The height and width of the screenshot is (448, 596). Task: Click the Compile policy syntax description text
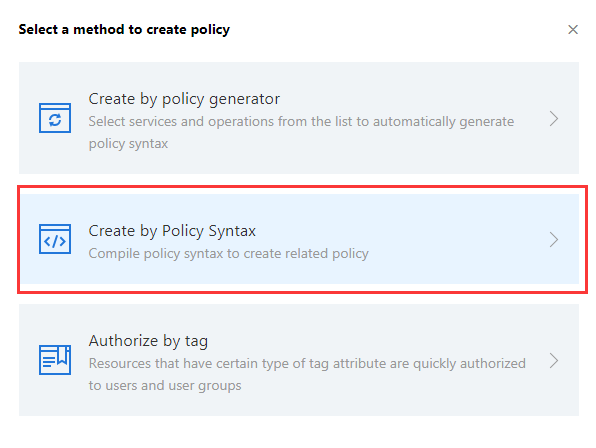[228, 253]
